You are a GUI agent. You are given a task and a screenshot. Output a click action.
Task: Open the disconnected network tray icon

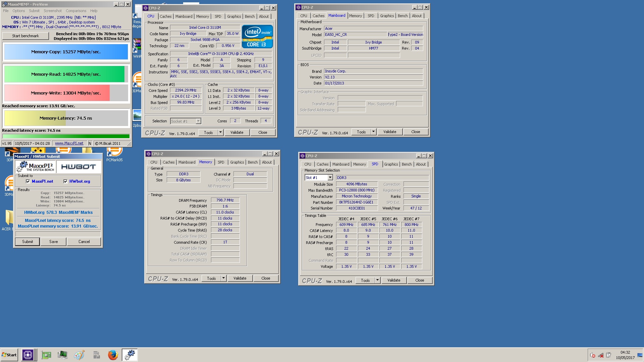click(601, 355)
